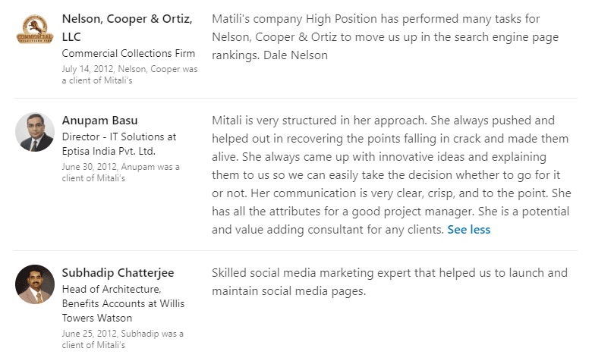The height and width of the screenshot is (364, 592).
Task: Click Head of Architecture, Benefits Accounts title
Action: tap(123, 303)
